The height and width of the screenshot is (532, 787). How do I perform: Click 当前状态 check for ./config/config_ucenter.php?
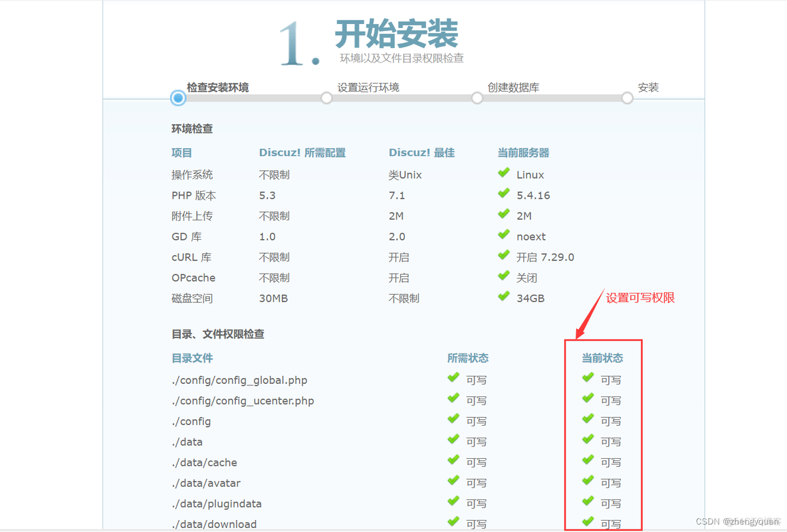588,398
